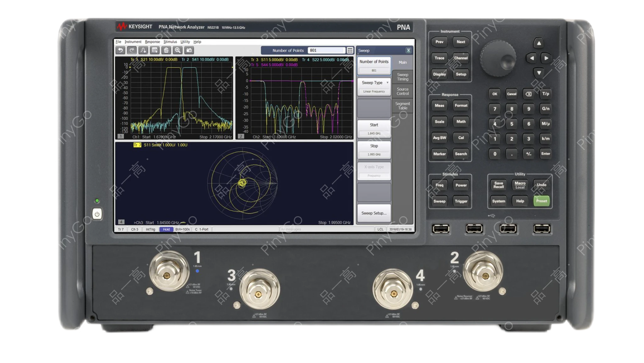
Task: Select the Segment Table tab
Action: (402, 106)
